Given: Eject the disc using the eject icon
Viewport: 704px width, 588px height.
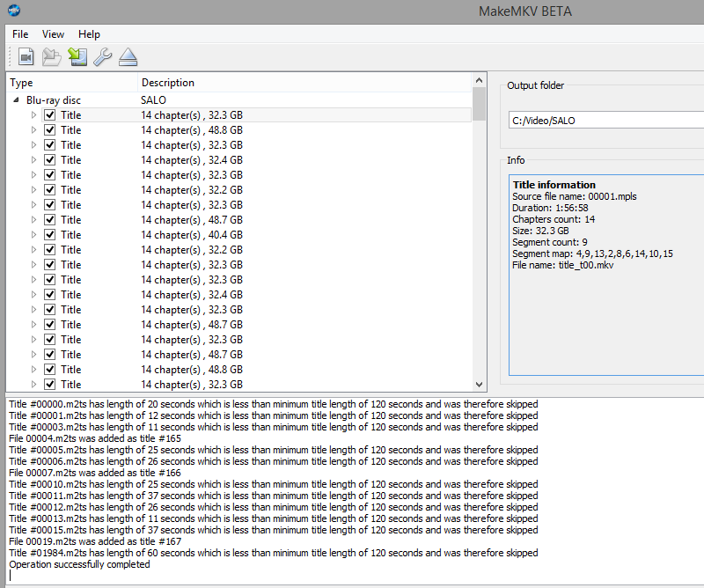Looking at the screenshot, I should coord(128,57).
